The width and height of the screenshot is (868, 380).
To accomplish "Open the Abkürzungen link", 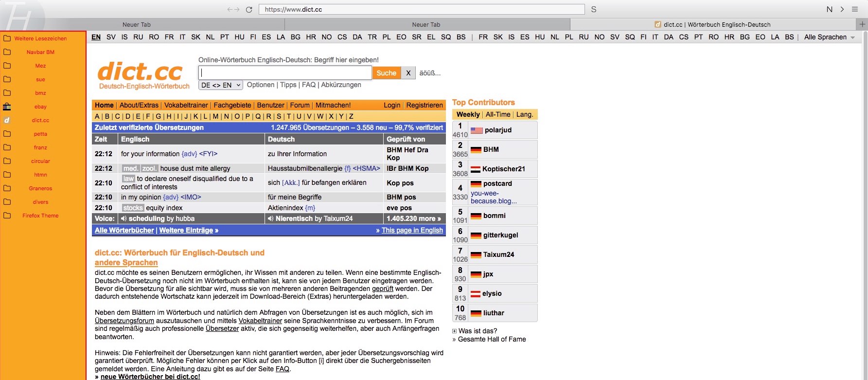I will [341, 85].
